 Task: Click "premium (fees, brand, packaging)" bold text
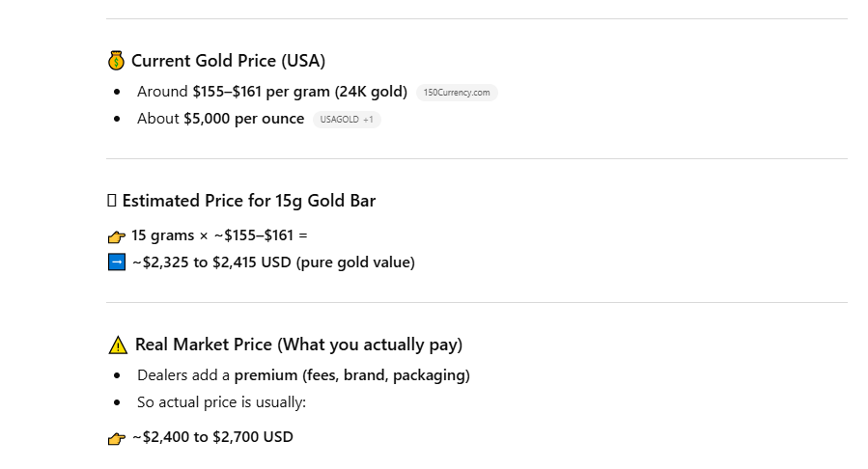coord(351,374)
